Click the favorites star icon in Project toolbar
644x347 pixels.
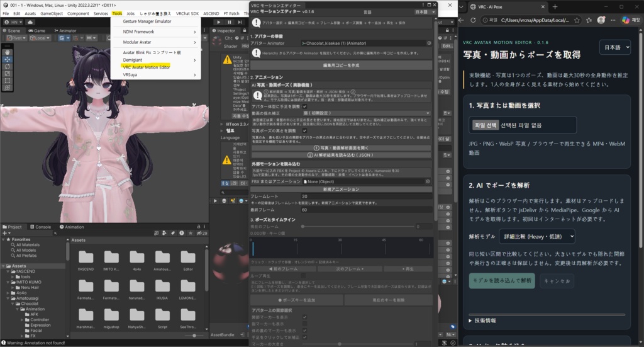tap(190, 233)
